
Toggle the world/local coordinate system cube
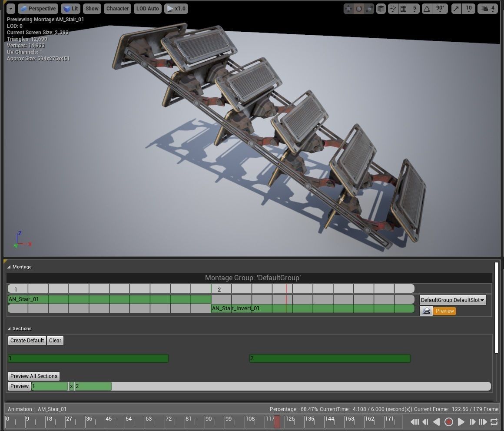click(x=381, y=9)
